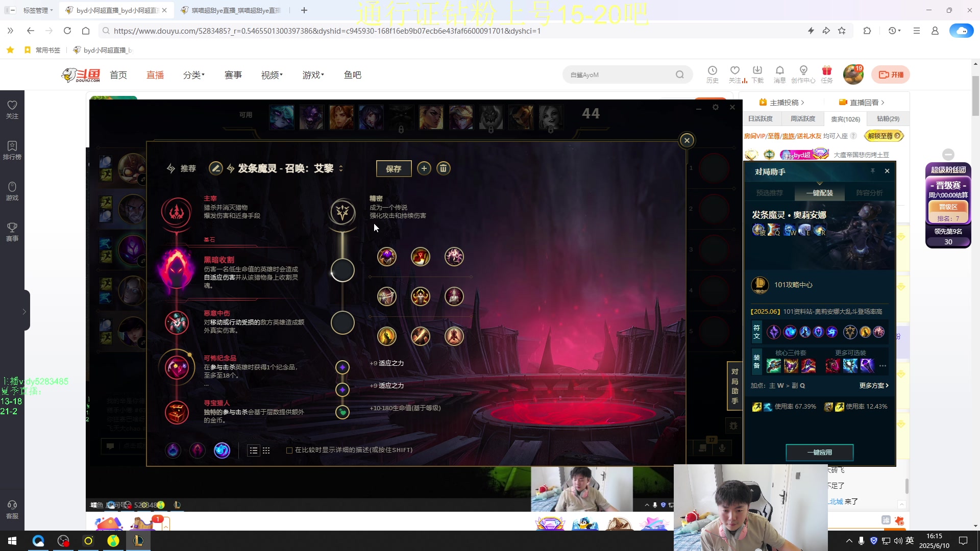Open 排行榜 in left sidebar
Image resolution: width=980 pixels, height=551 pixels.
[x=12, y=151]
